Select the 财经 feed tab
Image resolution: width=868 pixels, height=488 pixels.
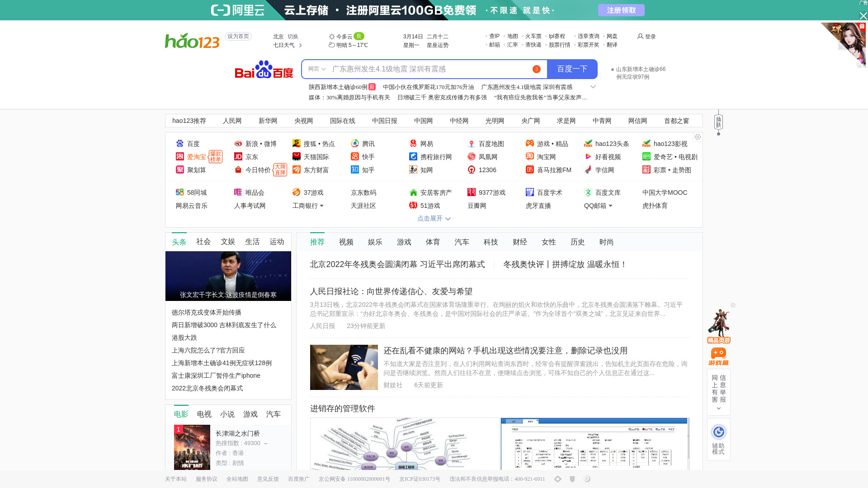(520, 242)
